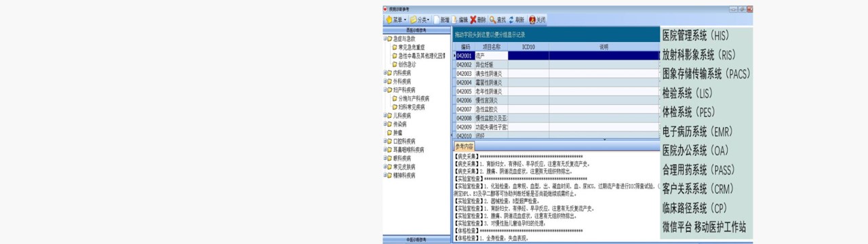The height and width of the screenshot is (244, 868).
Task: Click the 关闭 close toolbar button
Action: (x=537, y=20)
